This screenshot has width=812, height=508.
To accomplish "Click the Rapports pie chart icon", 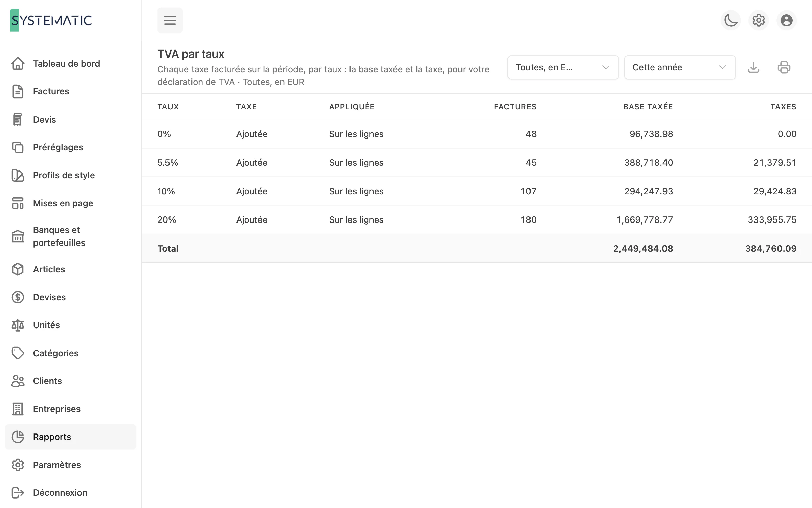I will (18, 437).
